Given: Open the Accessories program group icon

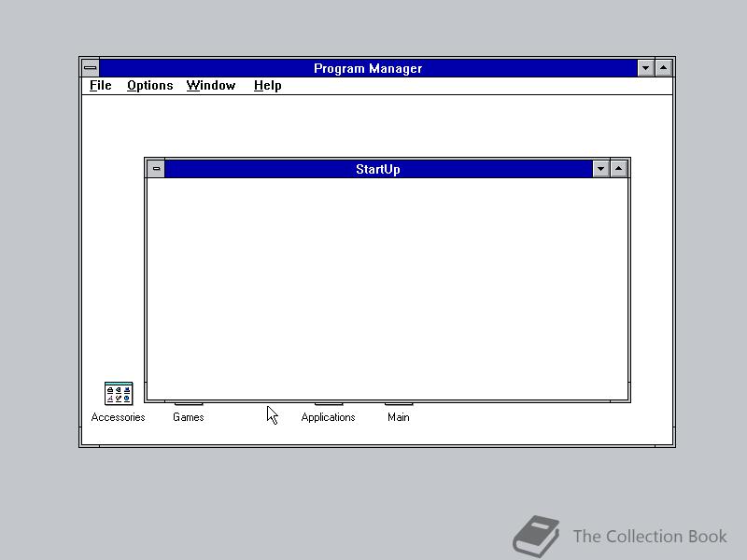Looking at the screenshot, I should click(x=119, y=393).
